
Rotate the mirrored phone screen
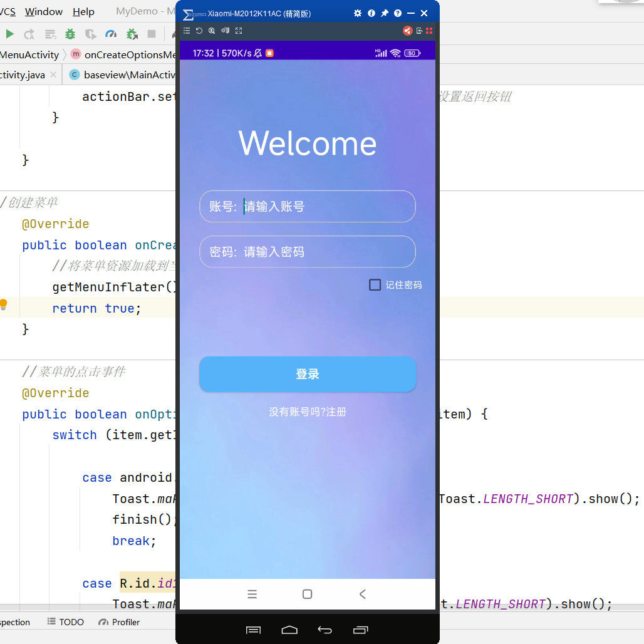click(x=199, y=31)
